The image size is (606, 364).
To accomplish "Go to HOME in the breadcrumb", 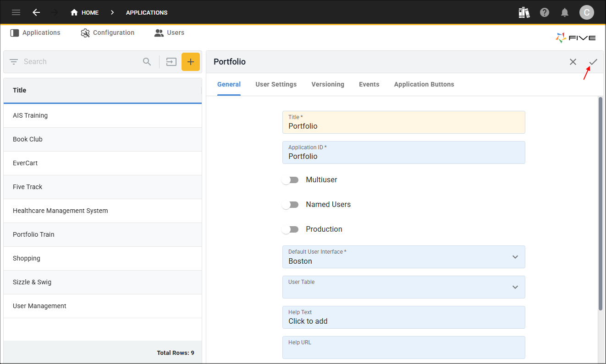I will click(x=85, y=12).
